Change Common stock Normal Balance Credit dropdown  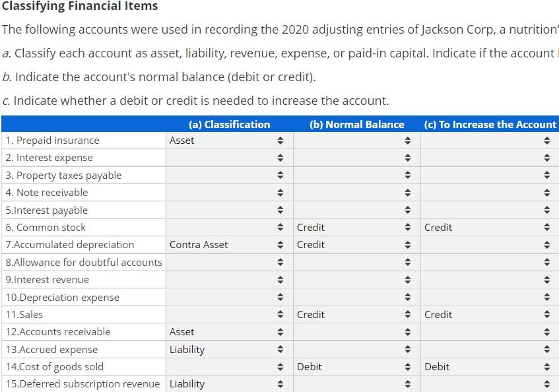coord(356,228)
